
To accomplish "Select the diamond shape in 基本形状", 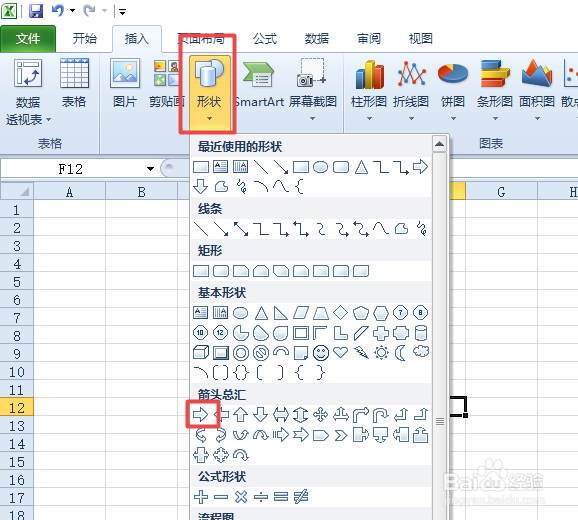I will pos(340,313).
